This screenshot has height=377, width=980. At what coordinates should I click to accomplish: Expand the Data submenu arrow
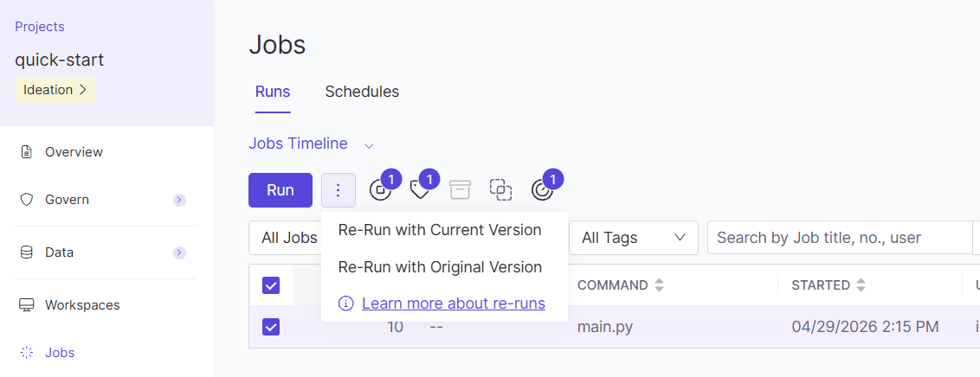[x=179, y=252]
